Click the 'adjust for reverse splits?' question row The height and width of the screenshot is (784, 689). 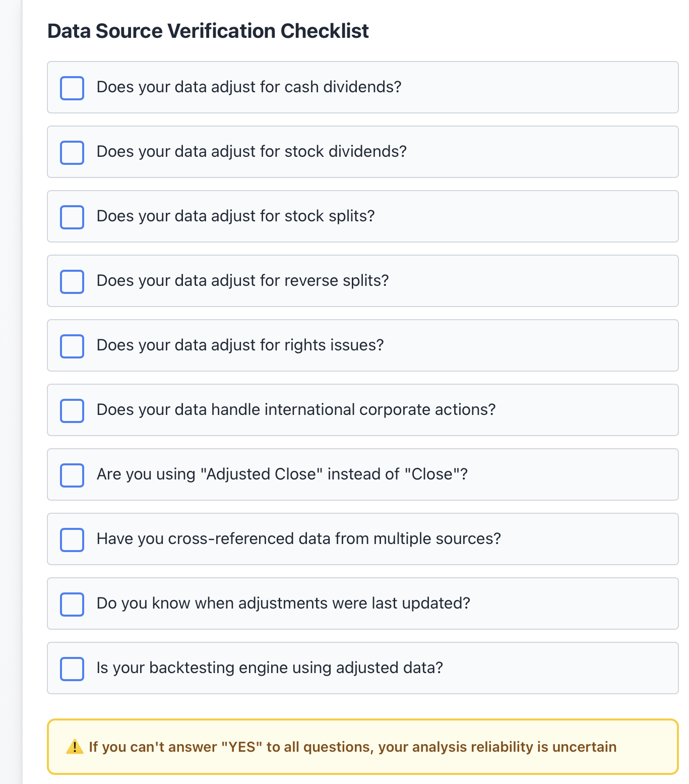click(x=363, y=281)
